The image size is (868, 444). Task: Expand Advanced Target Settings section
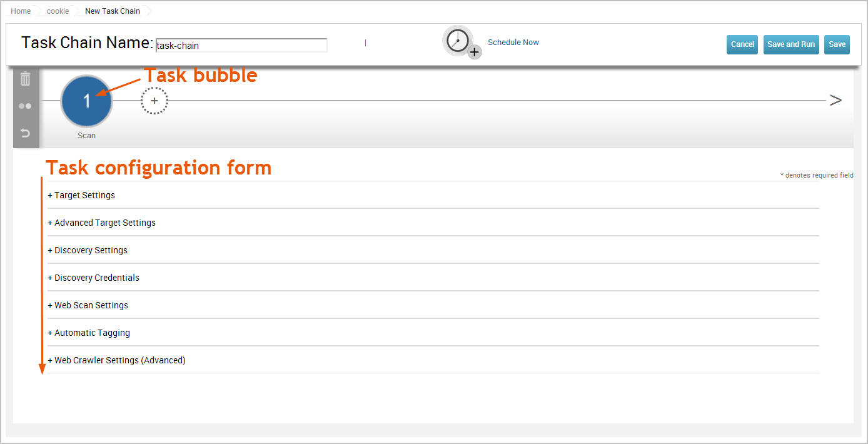102,223
